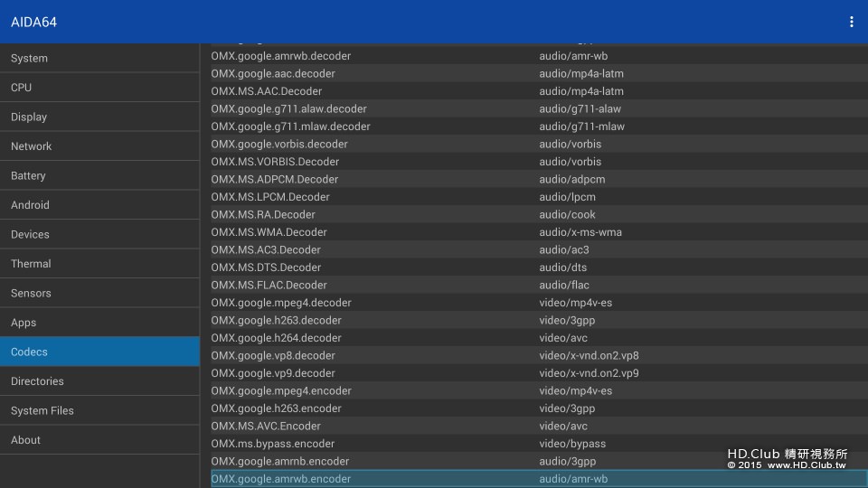Open the CPU section
The height and width of the screenshot is (488, 868).
(x=99, y=88)
